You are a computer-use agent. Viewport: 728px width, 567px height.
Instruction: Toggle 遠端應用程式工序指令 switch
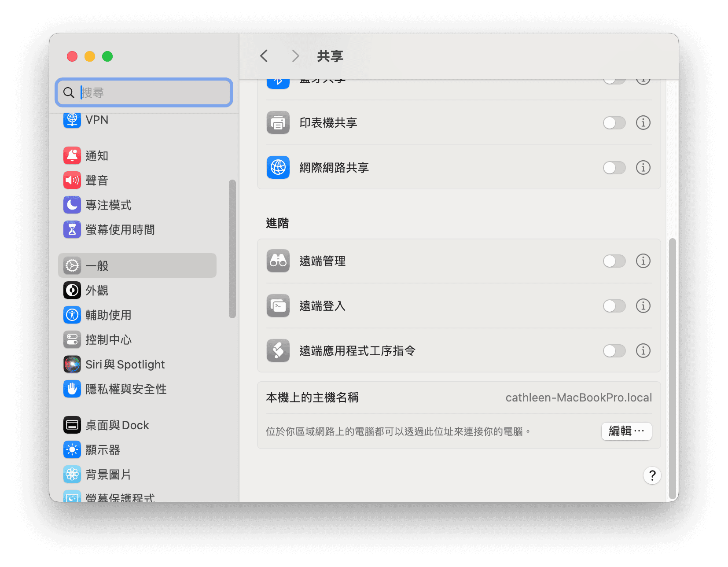pyautogui.click(x=614, y=351)
